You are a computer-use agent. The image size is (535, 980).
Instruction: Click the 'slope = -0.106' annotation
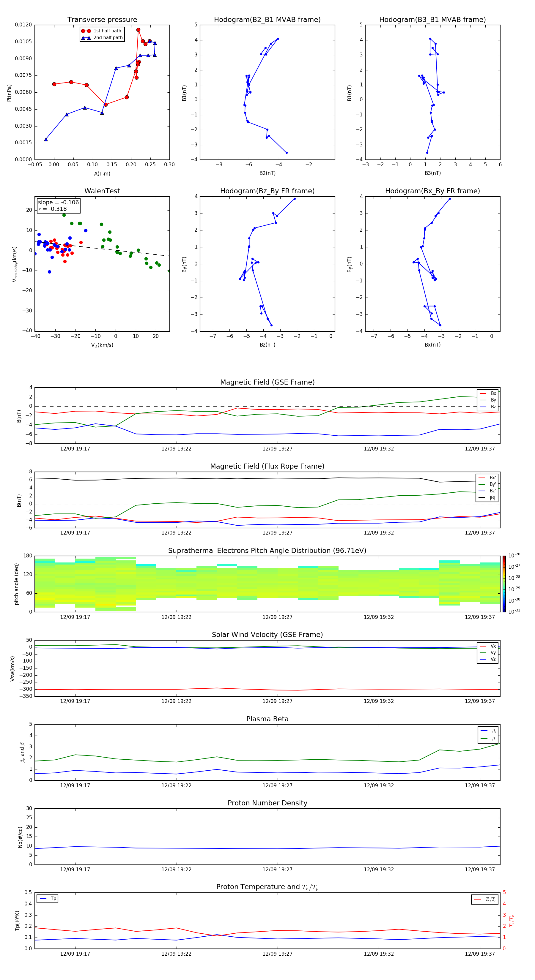coord(58,203)
